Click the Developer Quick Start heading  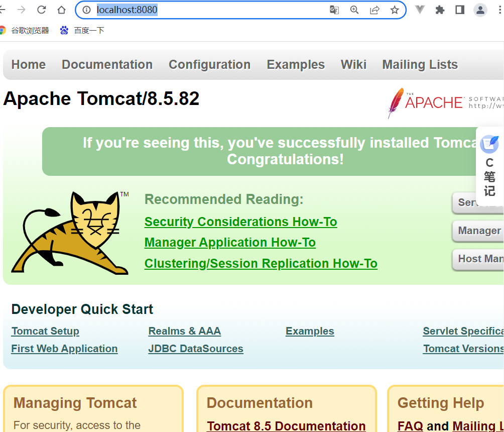[x=82, y=309]
